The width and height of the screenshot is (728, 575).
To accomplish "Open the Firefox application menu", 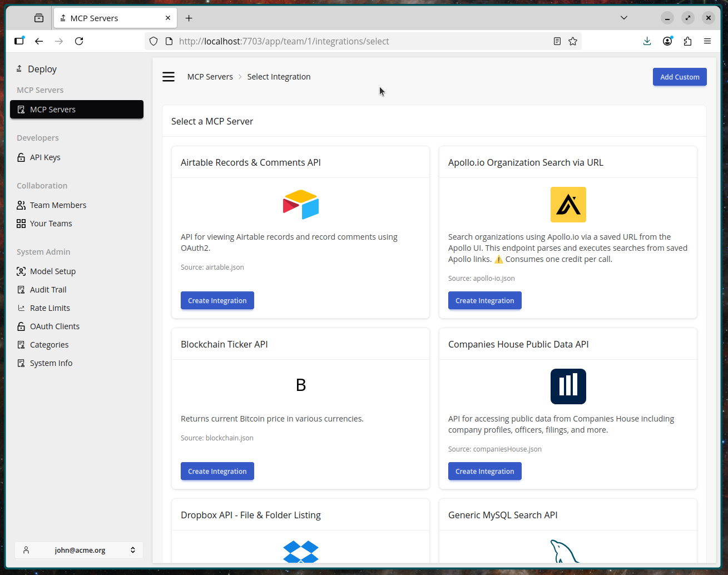I will (x=707, y=41).
